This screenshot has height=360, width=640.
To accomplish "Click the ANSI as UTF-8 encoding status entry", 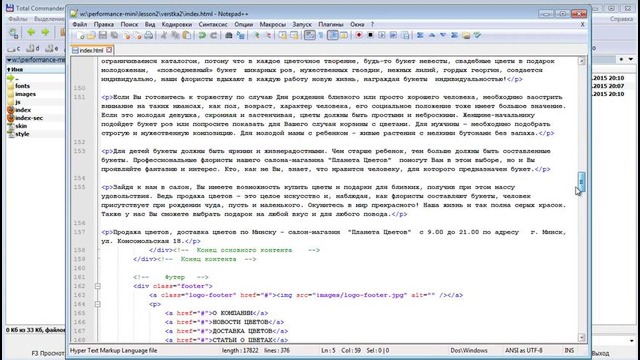I will point(524,350).
